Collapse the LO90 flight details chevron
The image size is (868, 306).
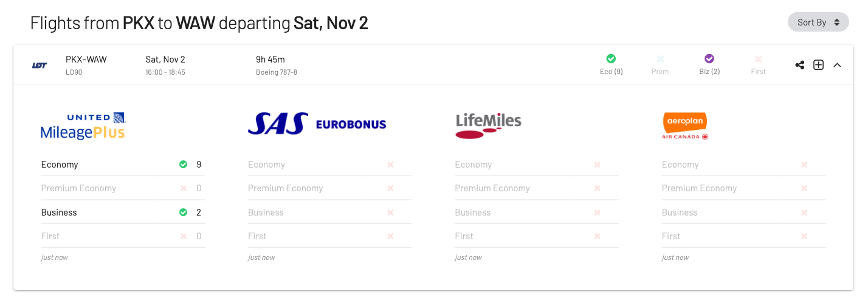tap(837, 65)
